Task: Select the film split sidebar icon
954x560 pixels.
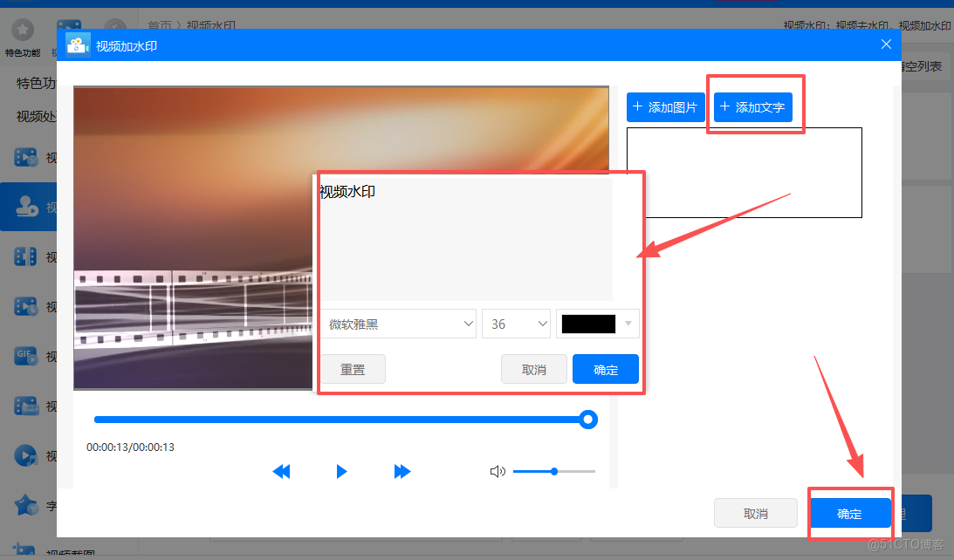Action: [x=25, y=256]
